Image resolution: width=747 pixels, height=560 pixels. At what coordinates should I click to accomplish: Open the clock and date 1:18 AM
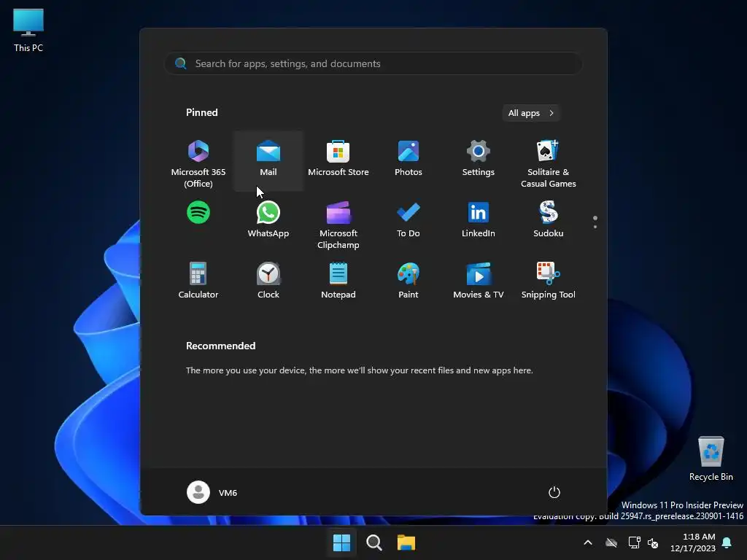[x=693, y=542]
